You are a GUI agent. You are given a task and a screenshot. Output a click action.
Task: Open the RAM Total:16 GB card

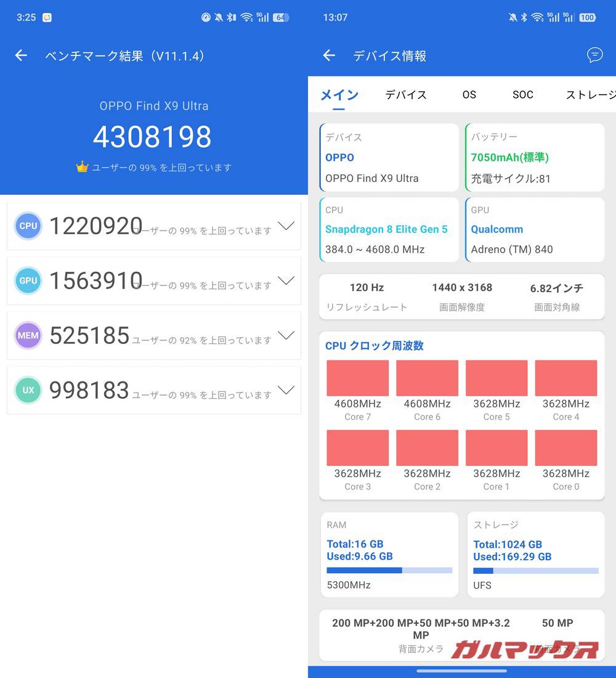point(389,555)
